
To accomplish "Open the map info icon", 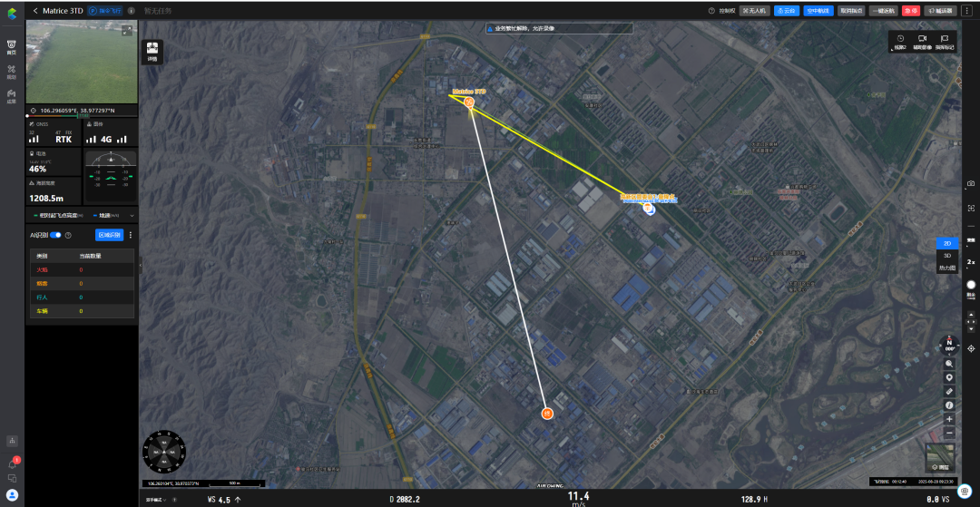I will (949, 405).
